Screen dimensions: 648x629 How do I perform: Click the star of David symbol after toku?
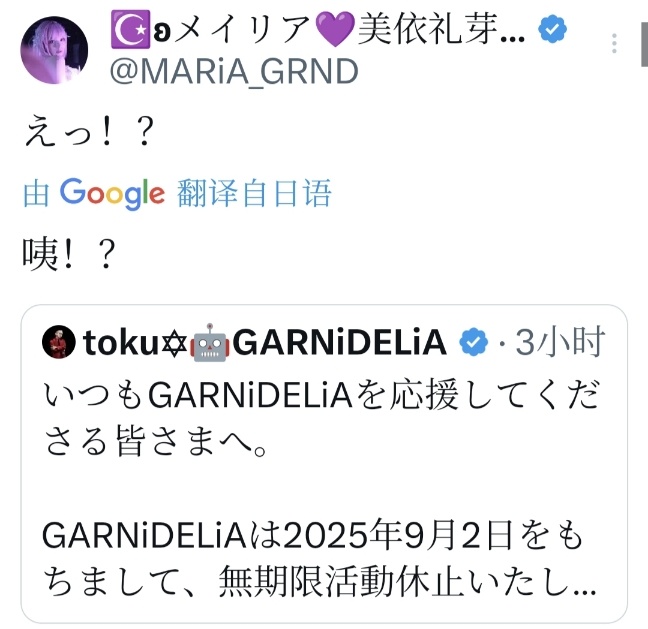174,343
